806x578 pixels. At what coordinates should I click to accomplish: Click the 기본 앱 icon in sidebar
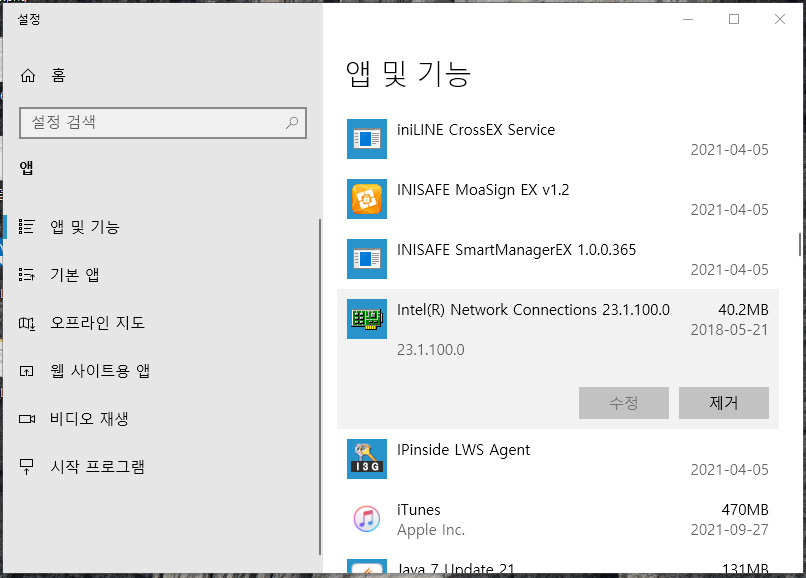[x=27, y=275]
